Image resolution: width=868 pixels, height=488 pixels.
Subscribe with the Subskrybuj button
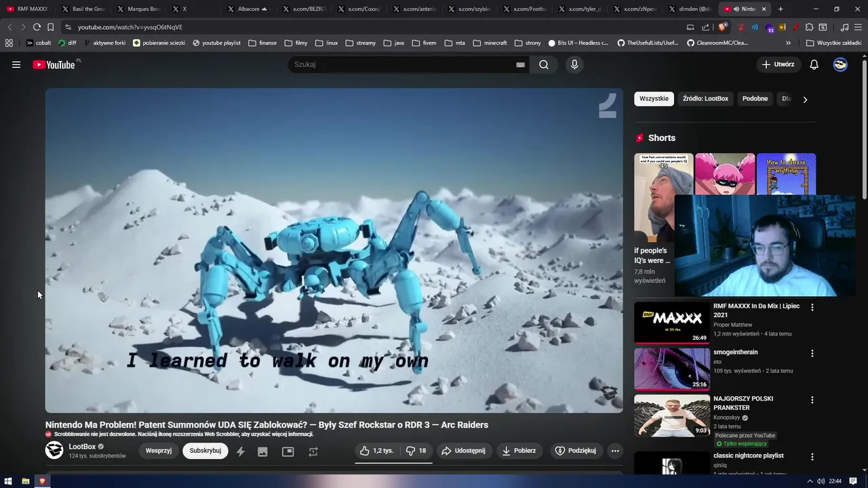point(205,451)
